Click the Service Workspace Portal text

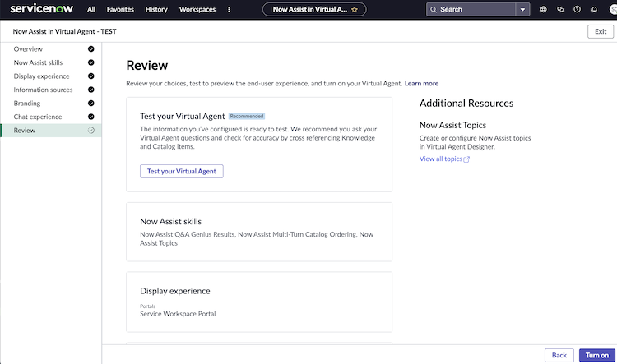[x=178, y=314]
